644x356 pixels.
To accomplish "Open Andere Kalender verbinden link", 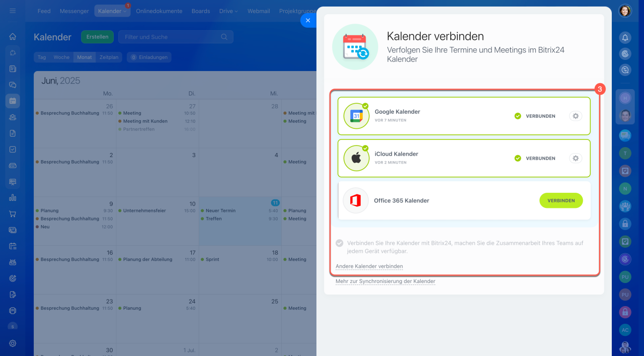I will pos(369,266).
